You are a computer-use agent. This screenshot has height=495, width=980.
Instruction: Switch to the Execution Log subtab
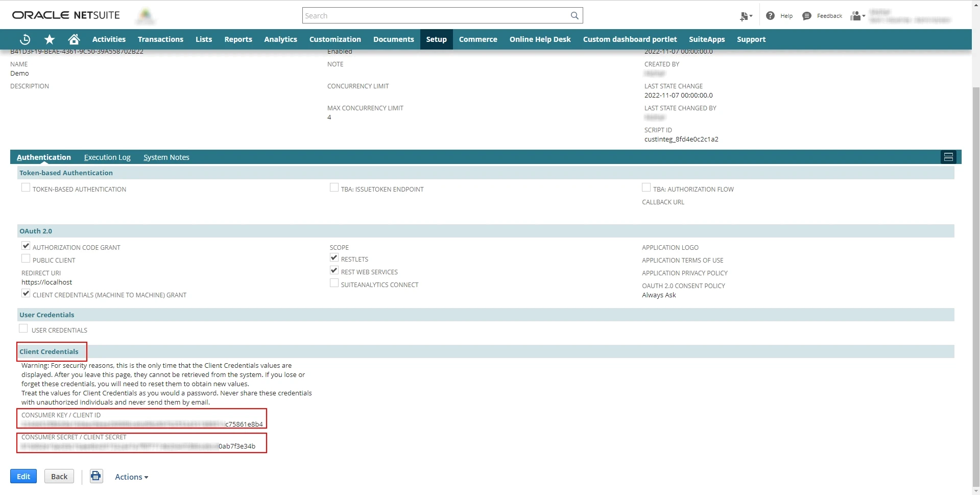click(x=107, y=157)
